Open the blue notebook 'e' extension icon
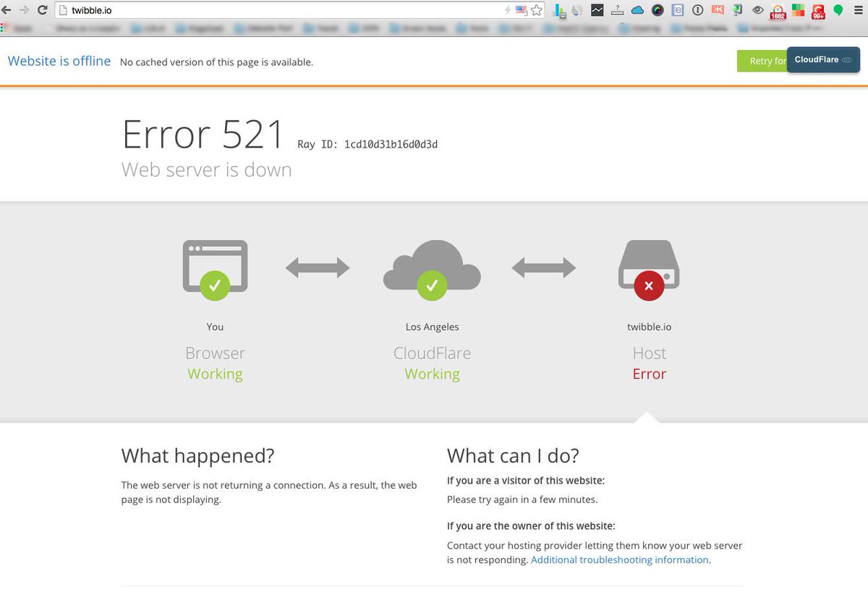The height and width of the screenshot is (595, 868). click(677, 10)
